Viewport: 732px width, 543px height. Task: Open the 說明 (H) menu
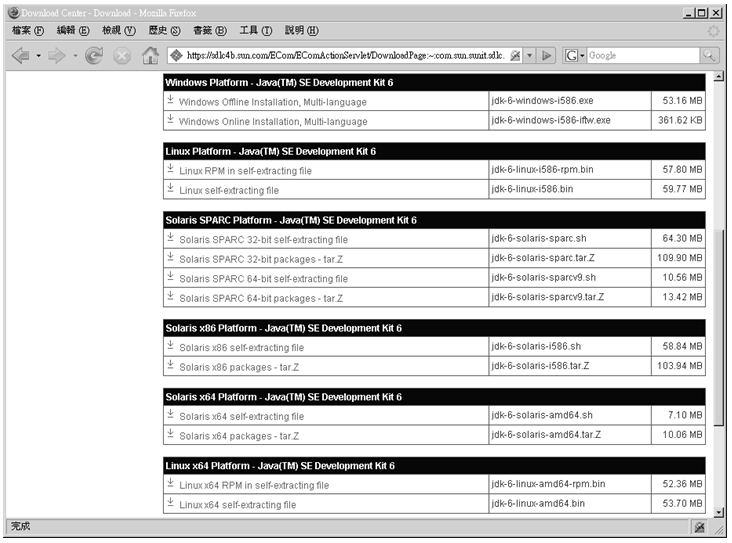coord(302,30)
